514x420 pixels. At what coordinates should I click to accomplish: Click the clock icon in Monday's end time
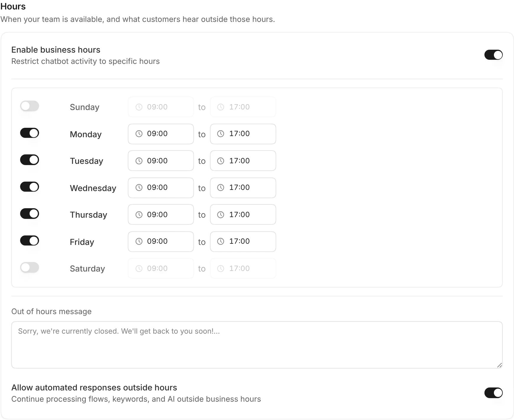tap(221, 134)
